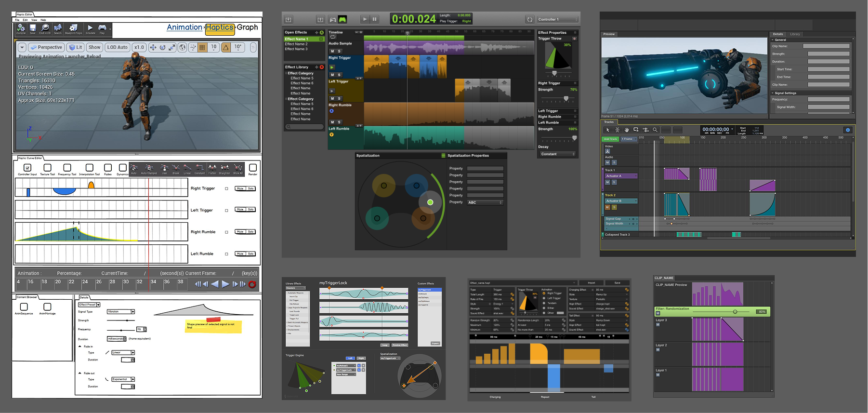Switch to the Animation mode tab
The width and height of the screenshot is (868, 413).
[184, 27]
